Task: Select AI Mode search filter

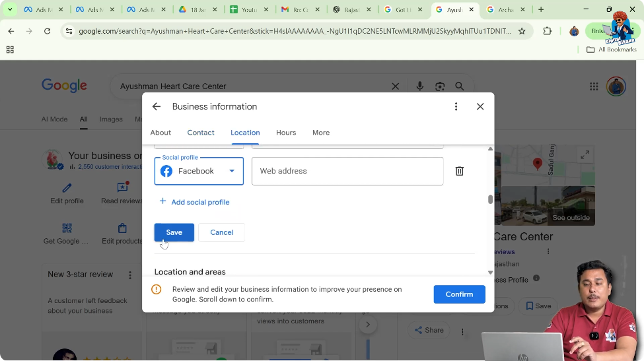Action: click(54, 119)
